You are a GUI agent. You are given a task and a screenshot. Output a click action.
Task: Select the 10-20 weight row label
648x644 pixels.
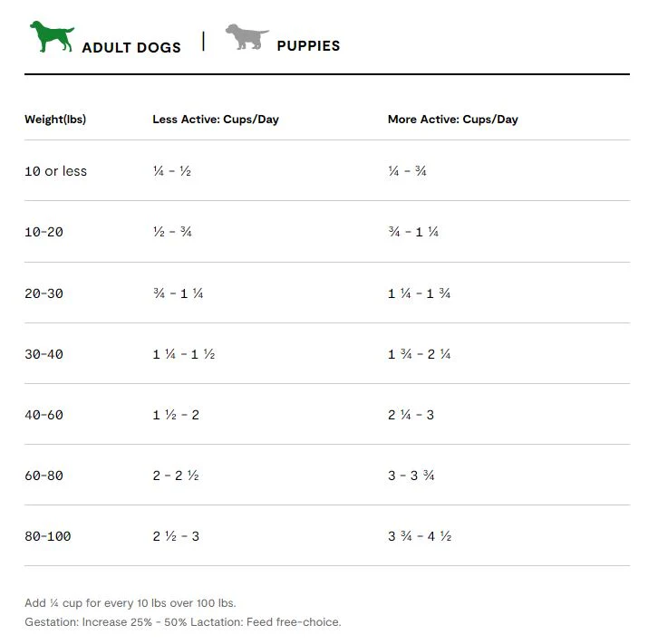[44, 232]
